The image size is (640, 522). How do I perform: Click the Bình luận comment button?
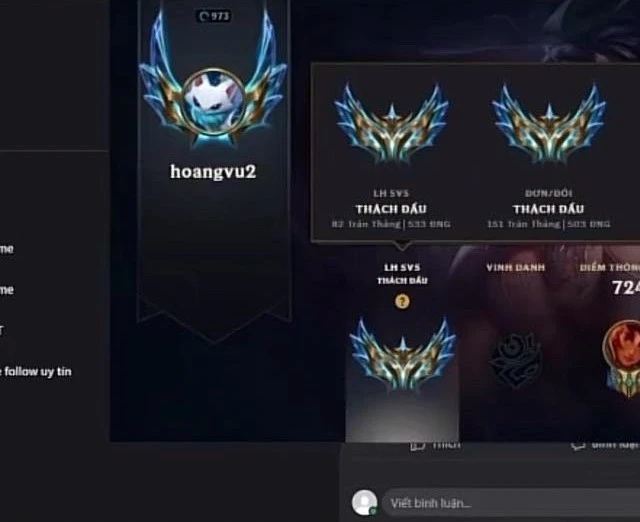coord(605,445)
